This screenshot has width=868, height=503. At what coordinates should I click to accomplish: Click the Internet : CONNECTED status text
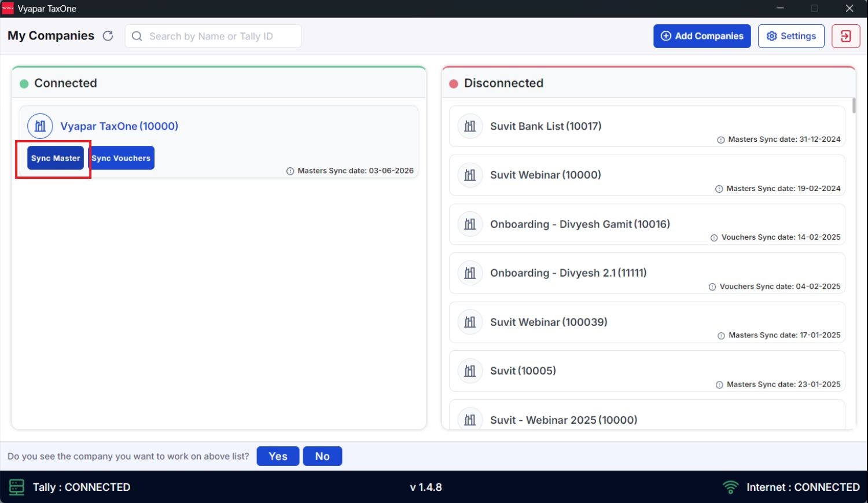[803, 487]
